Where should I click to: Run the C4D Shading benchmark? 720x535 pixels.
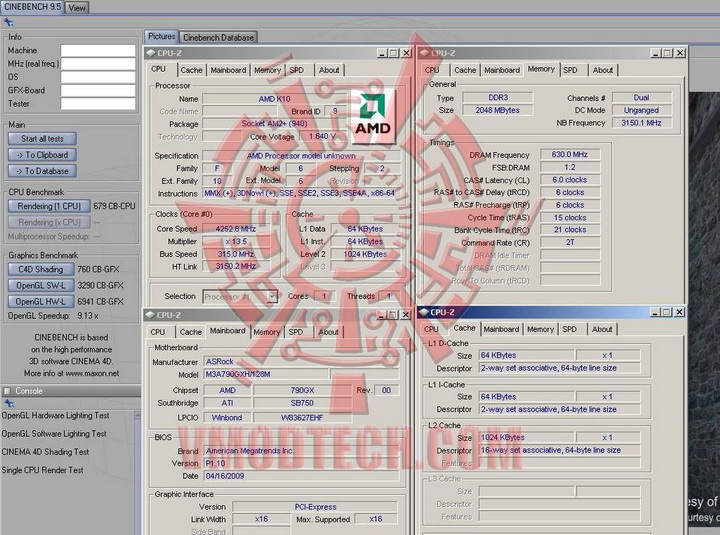pyautogui.click(x=41, y=269)
